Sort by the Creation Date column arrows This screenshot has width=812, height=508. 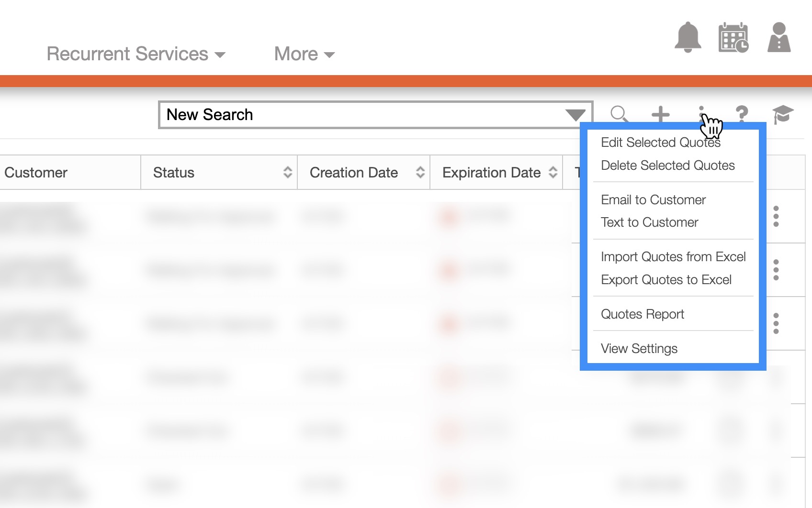click(420, 172)
